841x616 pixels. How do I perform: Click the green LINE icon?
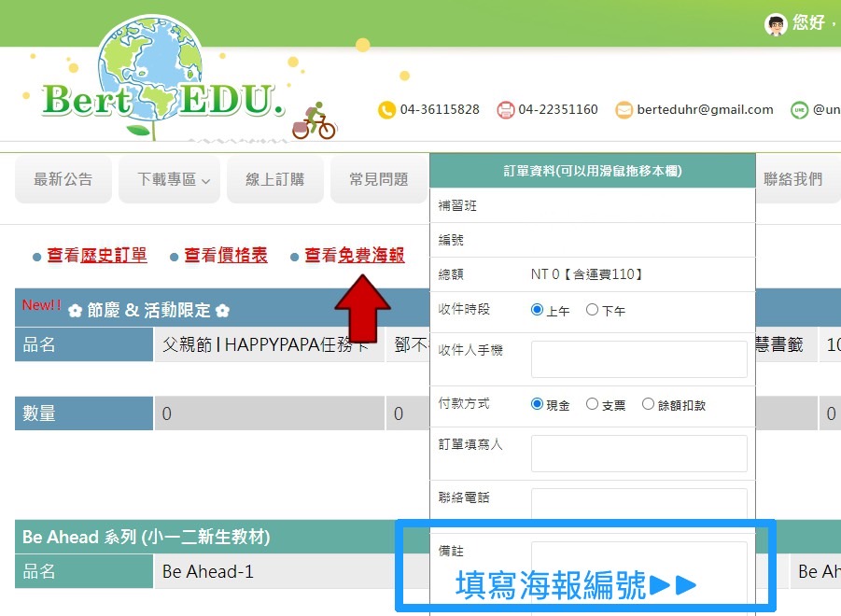coord(799,110)
